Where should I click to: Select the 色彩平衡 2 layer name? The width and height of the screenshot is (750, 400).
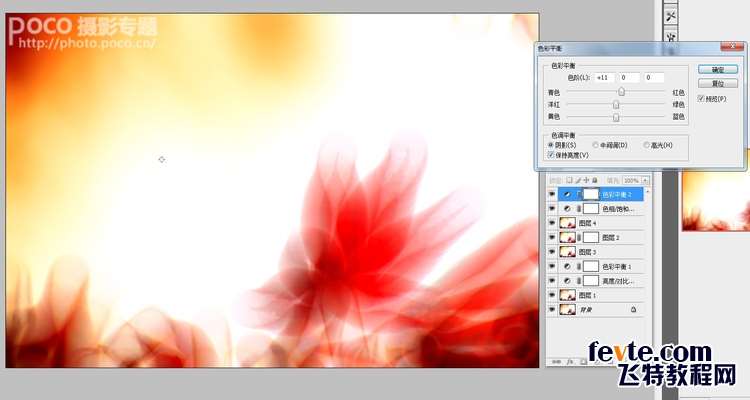[x=617, y=195]
